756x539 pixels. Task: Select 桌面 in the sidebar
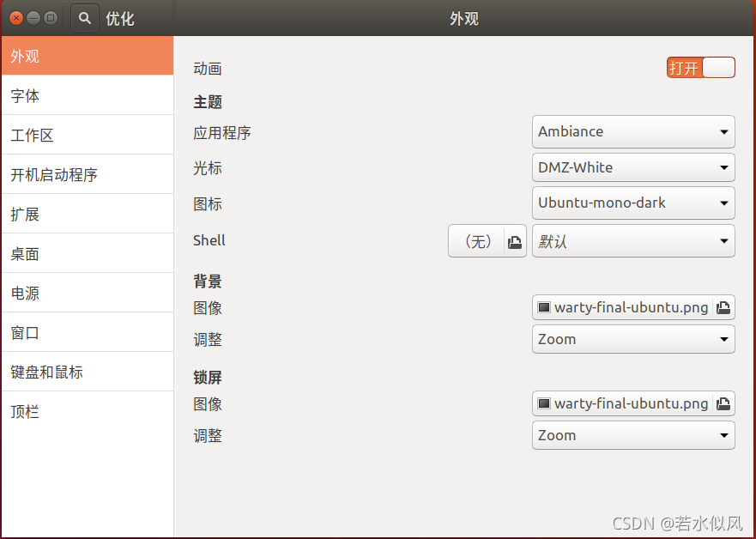[88, 253]
